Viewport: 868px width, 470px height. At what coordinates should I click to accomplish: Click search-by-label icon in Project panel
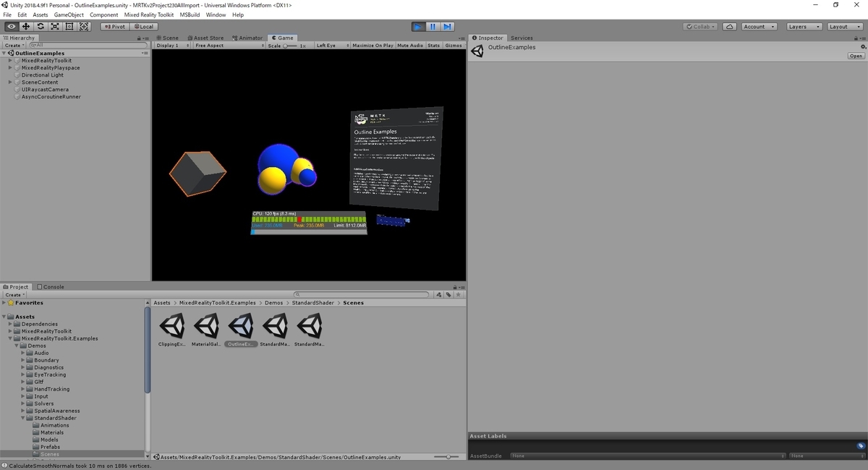448,295
